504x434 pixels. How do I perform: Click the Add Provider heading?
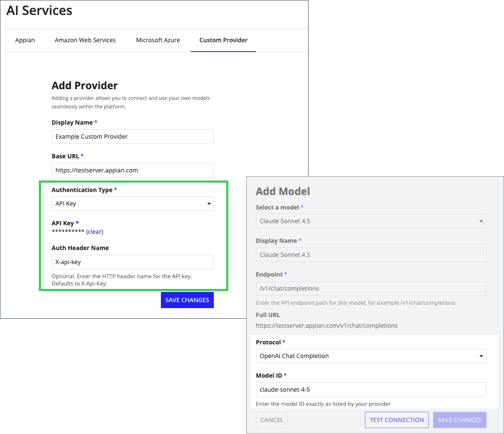(x=84, y=85)
